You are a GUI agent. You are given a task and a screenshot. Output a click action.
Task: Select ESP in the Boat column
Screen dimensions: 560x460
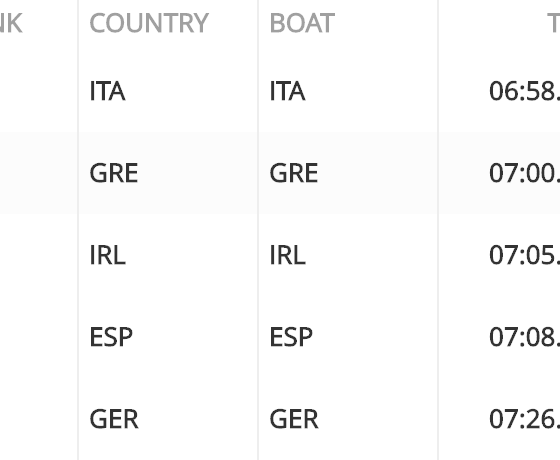(x=291, y=337)
